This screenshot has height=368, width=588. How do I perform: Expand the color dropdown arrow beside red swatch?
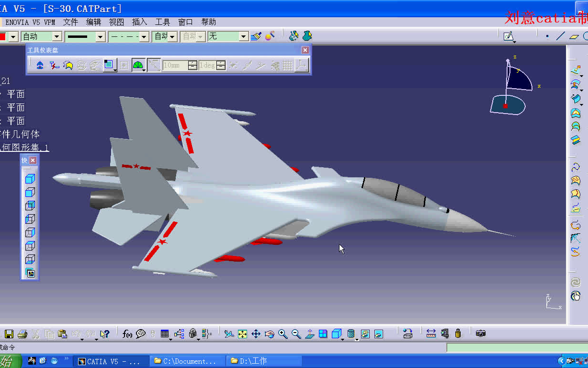13,36
